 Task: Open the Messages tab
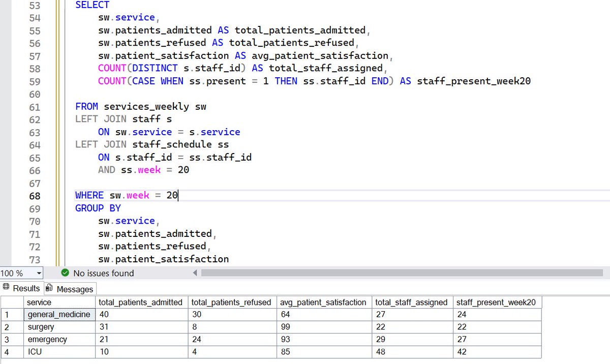70,289
